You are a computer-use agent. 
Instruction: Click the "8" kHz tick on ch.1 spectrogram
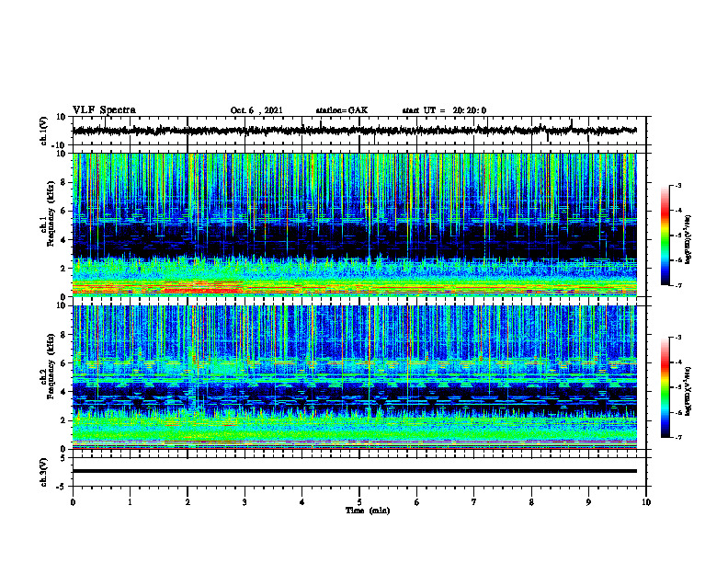[x=63, y=182]
